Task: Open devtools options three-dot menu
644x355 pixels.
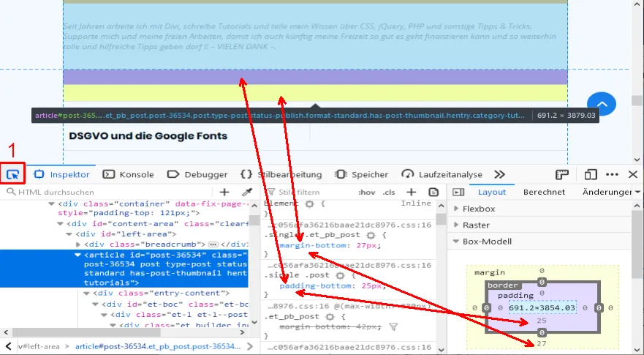Action: (x=612, y=174)
